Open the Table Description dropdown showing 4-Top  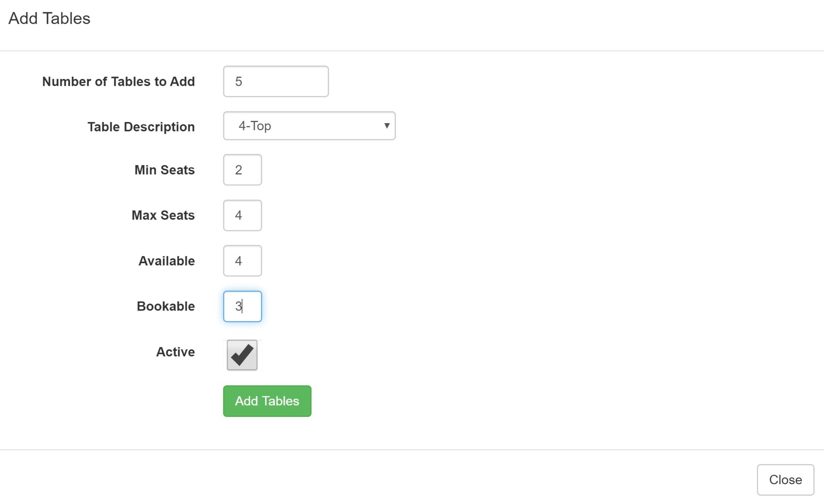coord(309,126)
